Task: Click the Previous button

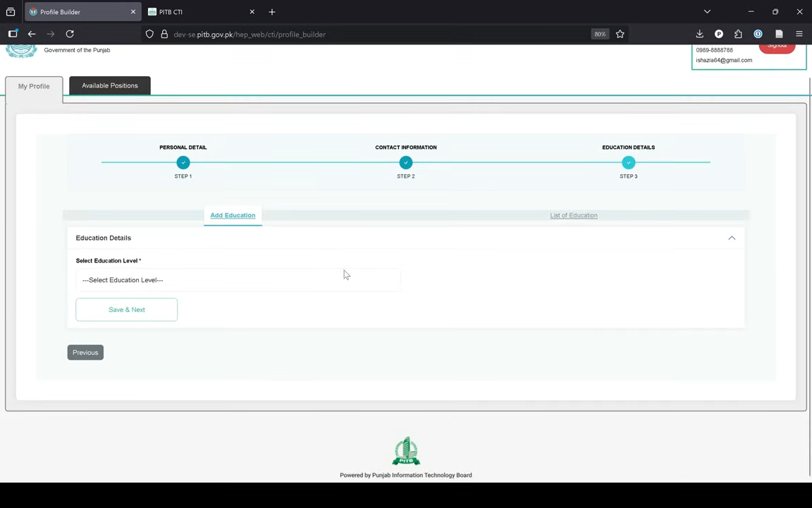Action: [x=85, y=353]
